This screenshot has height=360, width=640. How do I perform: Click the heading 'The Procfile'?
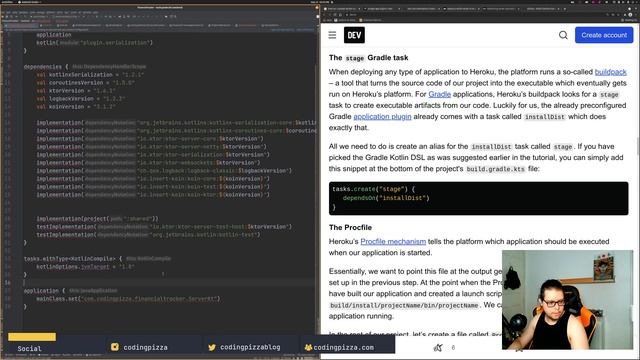tap(350, 227)
